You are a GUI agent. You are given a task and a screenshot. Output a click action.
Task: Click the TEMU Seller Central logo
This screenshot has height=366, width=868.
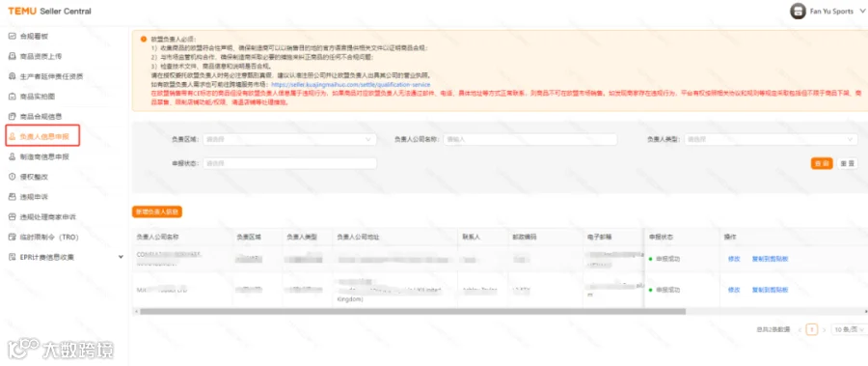(50, 11)
